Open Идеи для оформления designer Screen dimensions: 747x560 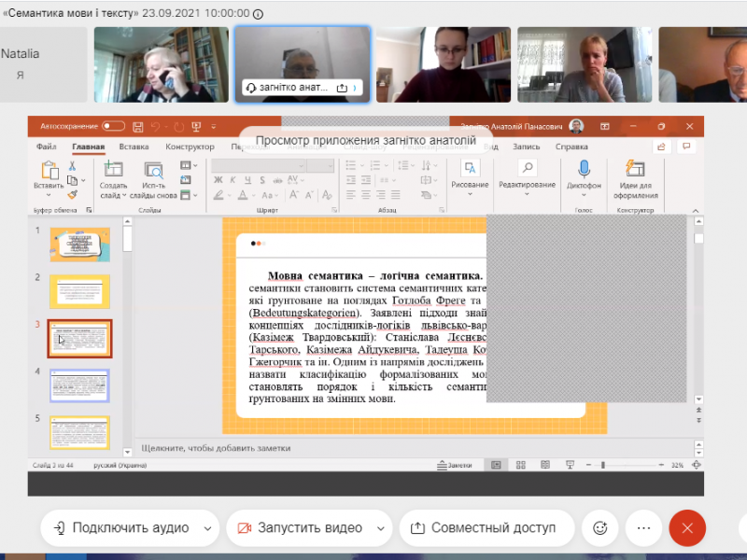[x=635, y=169]
